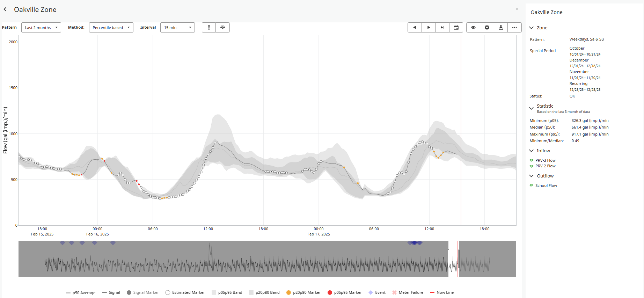644x298 pixels.
Task: Open the three-dots more options menu
Action: (x=514, y=27)
